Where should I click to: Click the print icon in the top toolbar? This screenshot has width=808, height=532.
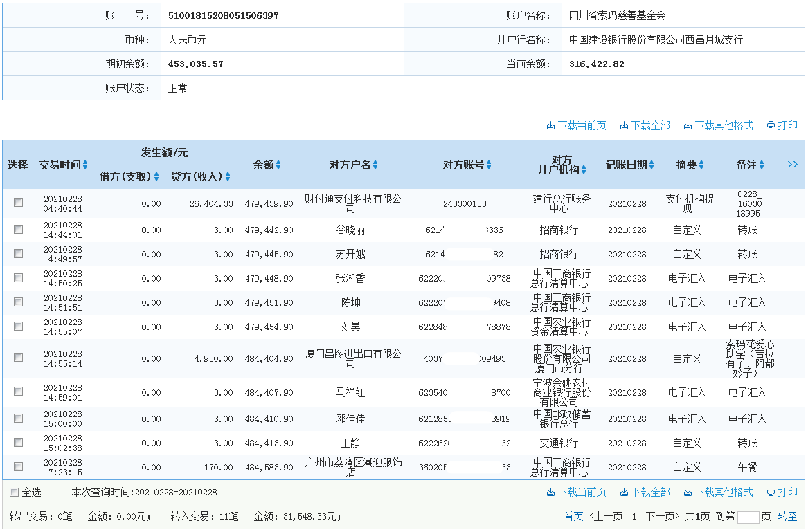[770, 125]
